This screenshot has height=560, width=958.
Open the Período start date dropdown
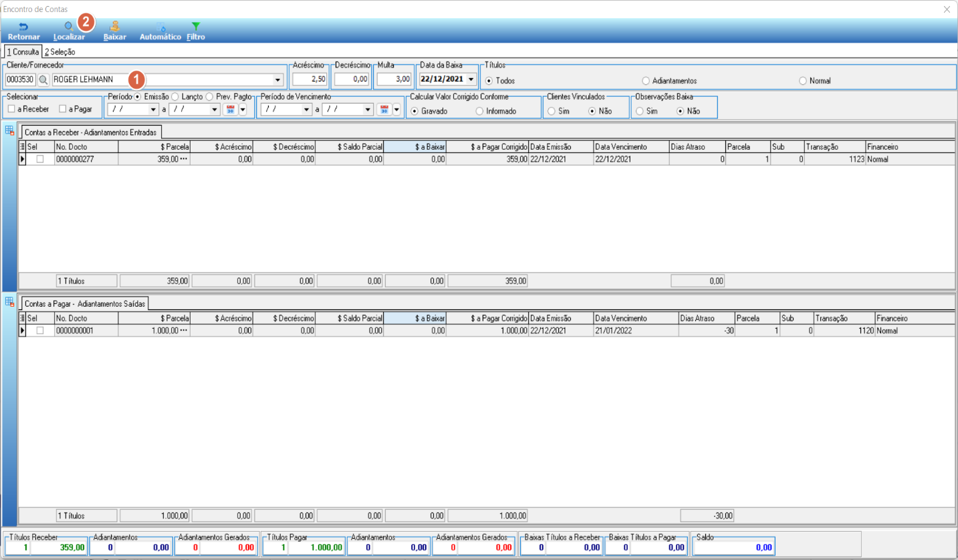(154, 110)
